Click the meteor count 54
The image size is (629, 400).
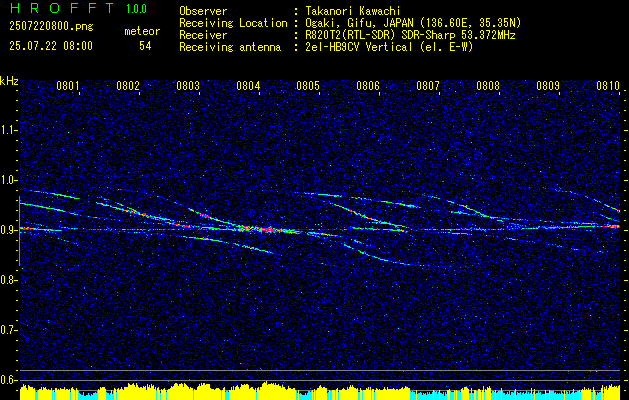145,46
